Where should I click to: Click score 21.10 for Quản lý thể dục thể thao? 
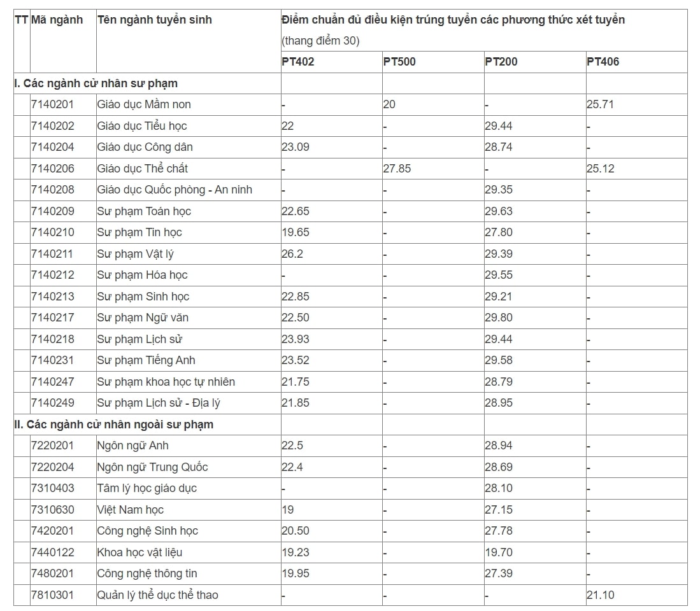[601, 595]
